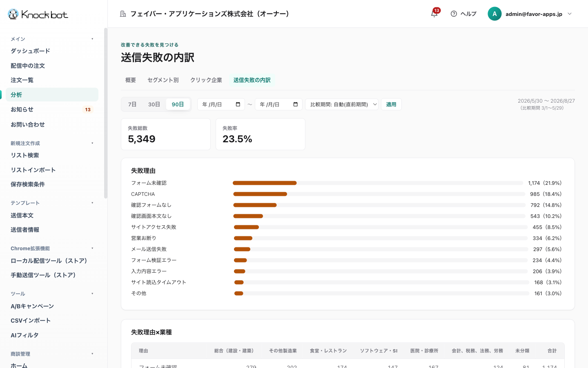Collapse the 新規注文作成 sidebar section
The width and height of the screenshot is (588, 368).
[x=92, y=143]
